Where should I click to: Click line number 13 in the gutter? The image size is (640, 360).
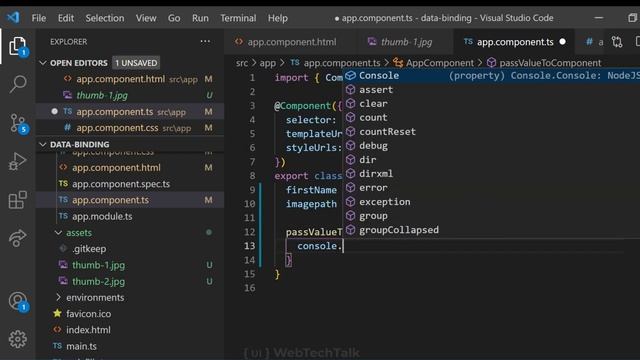tap(249, 246)
